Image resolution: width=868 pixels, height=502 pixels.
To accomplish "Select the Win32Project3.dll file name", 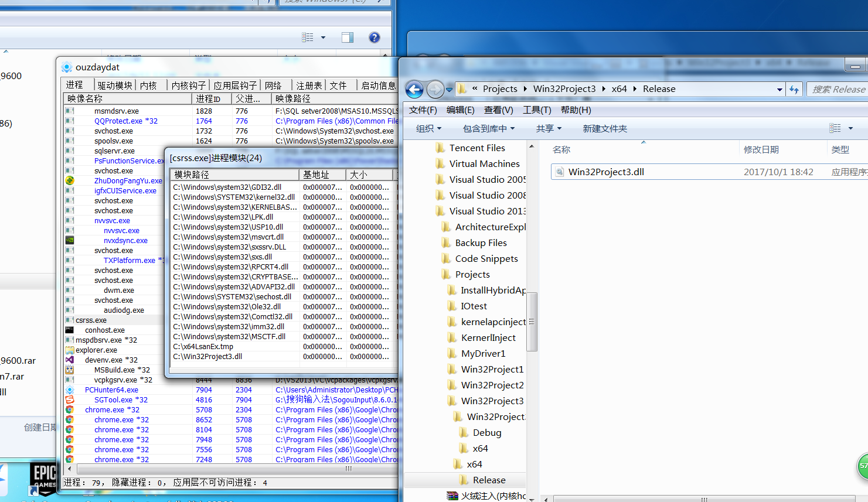I will pos(606,172).
